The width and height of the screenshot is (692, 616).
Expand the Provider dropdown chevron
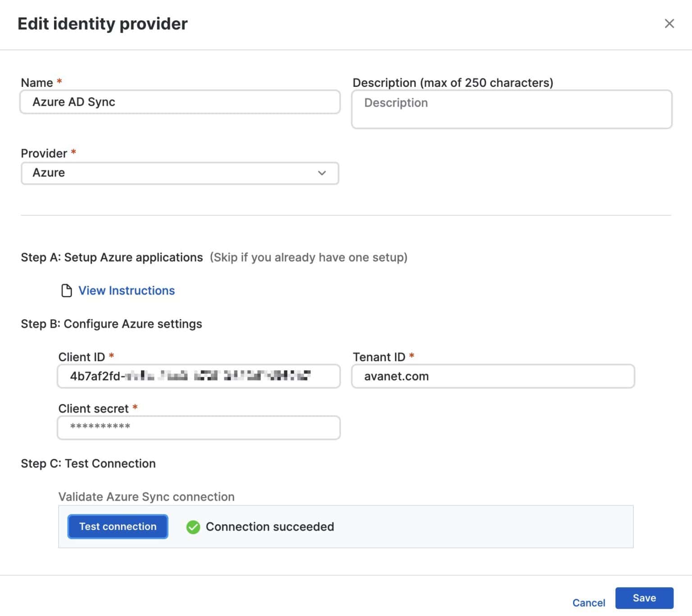[x=322, y=173]
